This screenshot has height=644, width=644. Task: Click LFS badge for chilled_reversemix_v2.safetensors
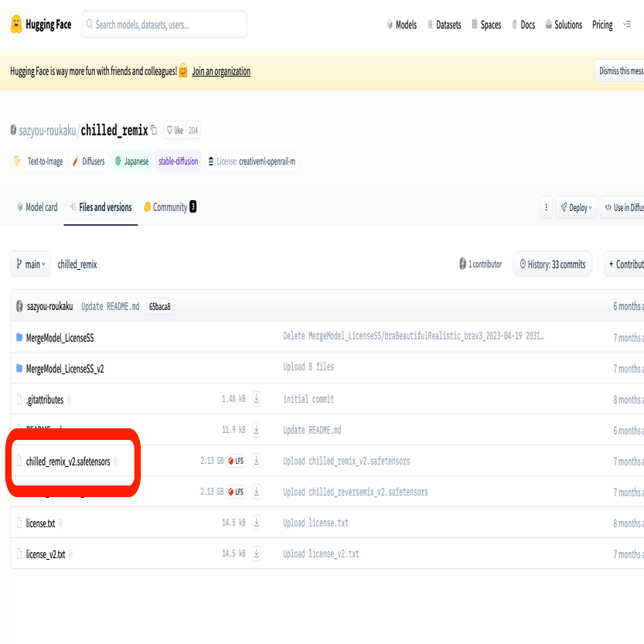pos(236,491)
